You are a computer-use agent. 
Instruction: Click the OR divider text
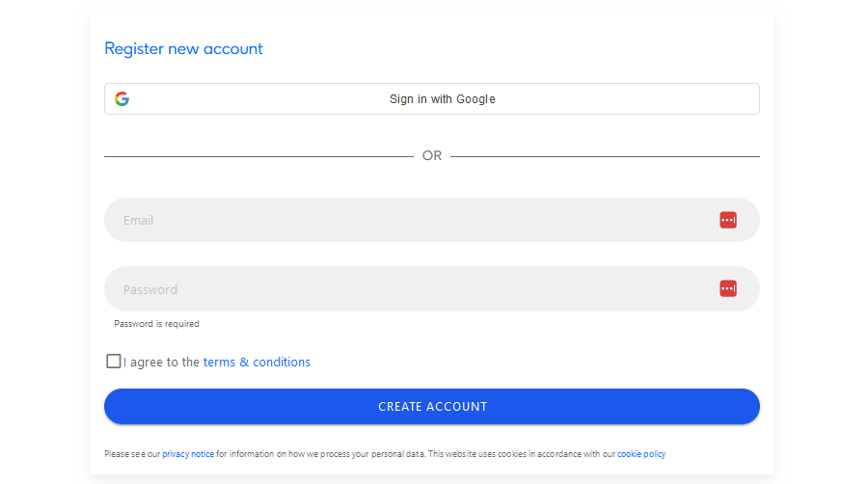(432, 156)
